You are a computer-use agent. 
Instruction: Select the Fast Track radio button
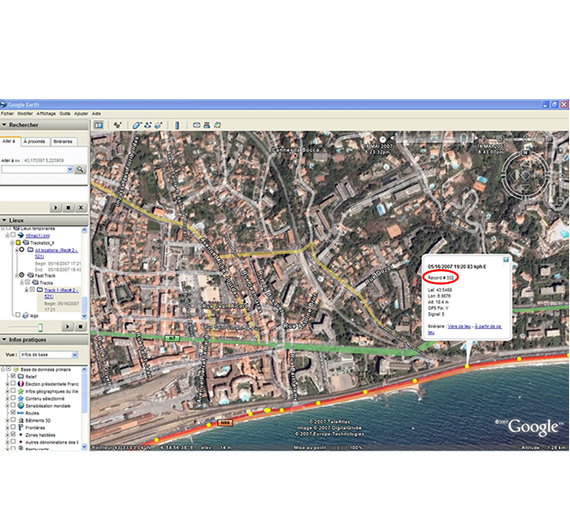pos(21,275)
